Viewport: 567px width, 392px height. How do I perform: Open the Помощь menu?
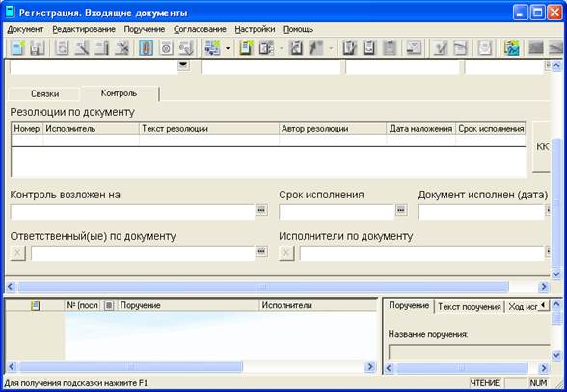pyautogui.click(x=298, y=29)
